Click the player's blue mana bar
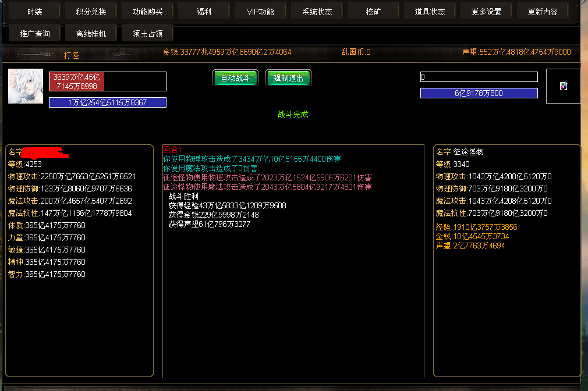Viewport: 588px width, 391px height. coord(108,102)
